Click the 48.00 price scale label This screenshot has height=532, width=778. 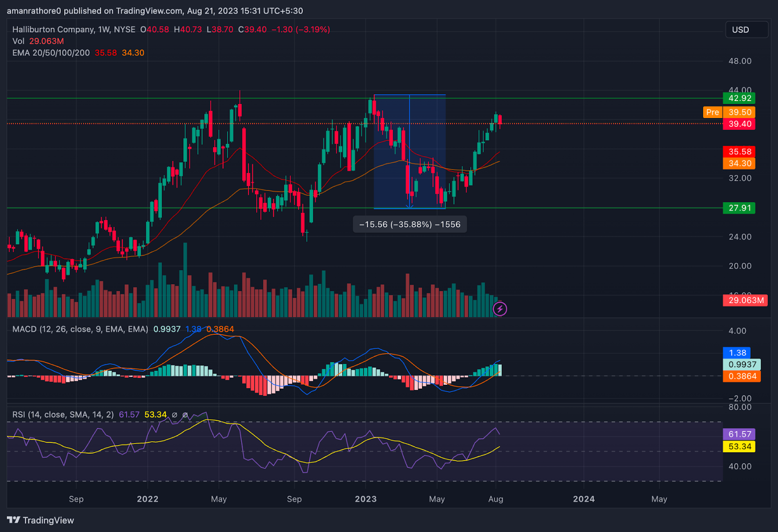[x=740, y=61]
